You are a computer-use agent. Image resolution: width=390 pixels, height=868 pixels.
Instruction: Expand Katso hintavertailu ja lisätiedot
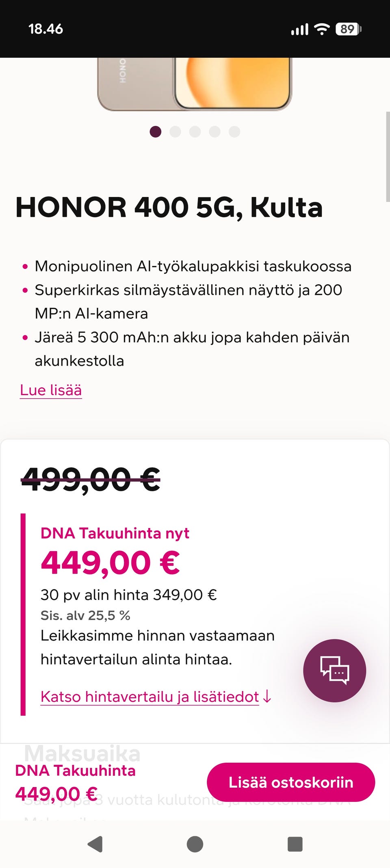pyautogui.click(x=149, y=697)
